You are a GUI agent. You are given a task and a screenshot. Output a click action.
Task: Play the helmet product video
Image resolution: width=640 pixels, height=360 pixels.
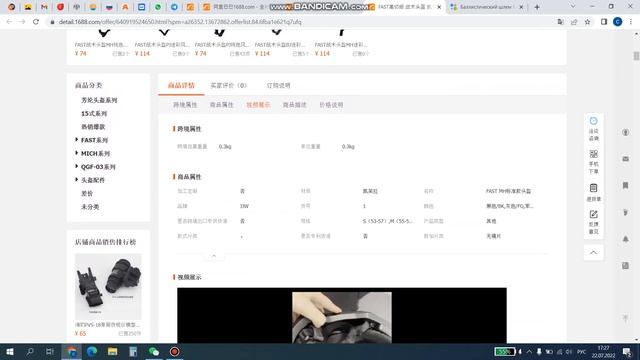342,316
